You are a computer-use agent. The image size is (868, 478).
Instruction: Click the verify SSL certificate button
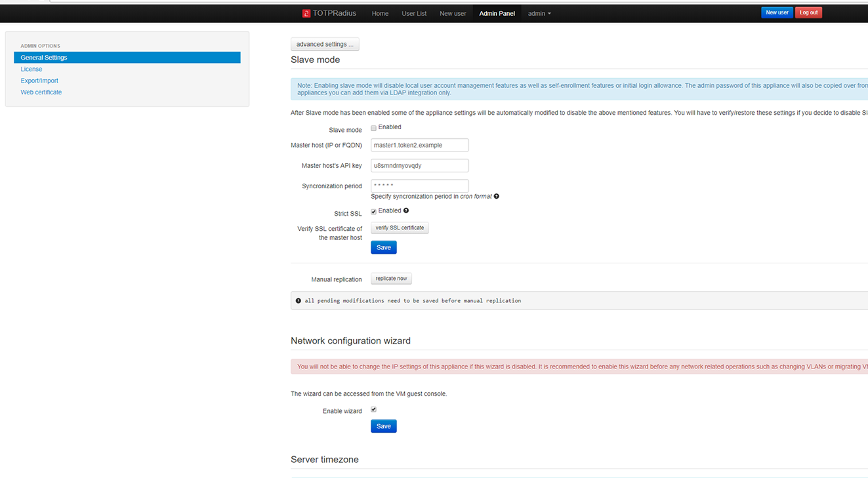coord(400,228)
